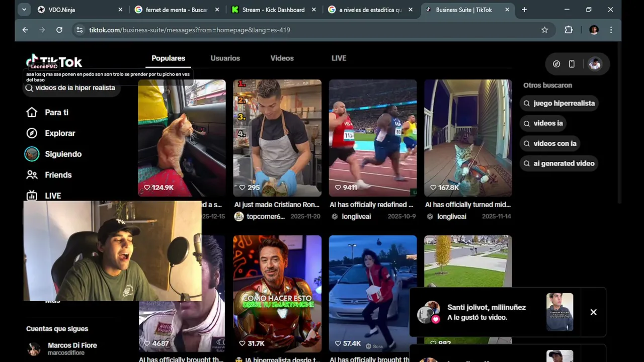Open a new browser tab
644x362 pixels.
(524, 10)
